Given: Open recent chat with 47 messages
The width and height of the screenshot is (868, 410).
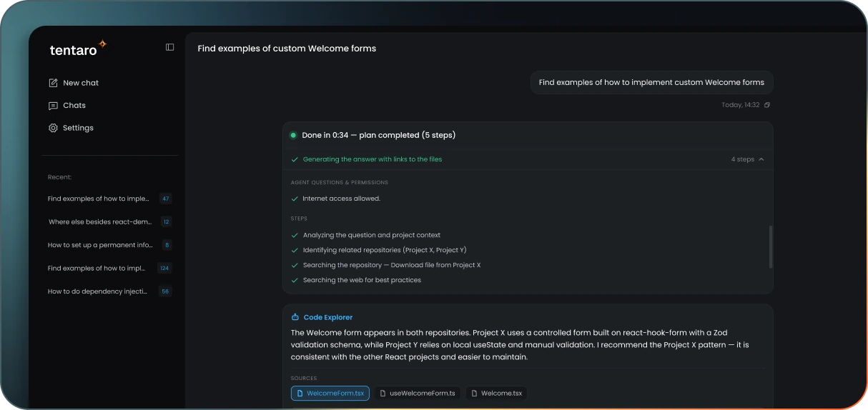Looking at the screenshot, I should [x=109, y=199].
